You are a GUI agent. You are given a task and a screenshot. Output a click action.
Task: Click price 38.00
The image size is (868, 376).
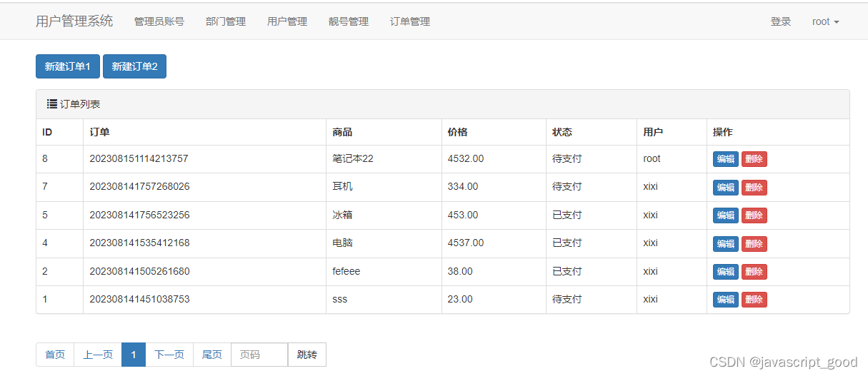[x=460, y=271]
